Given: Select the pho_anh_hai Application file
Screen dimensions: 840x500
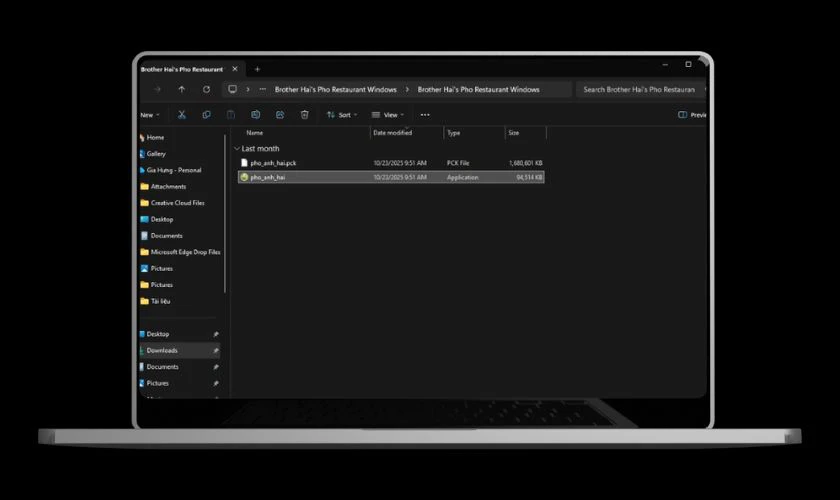Looking at the screenshot, I should point(268,177).
